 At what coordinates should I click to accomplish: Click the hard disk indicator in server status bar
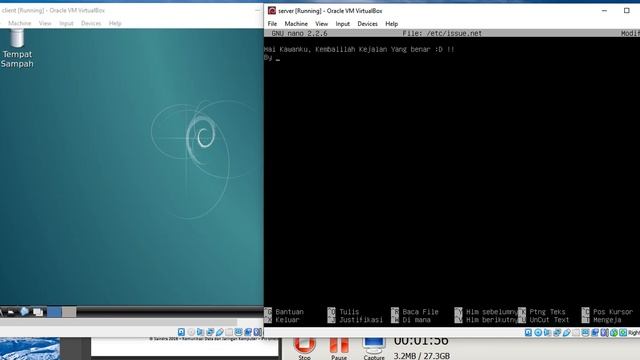(529, 332)
